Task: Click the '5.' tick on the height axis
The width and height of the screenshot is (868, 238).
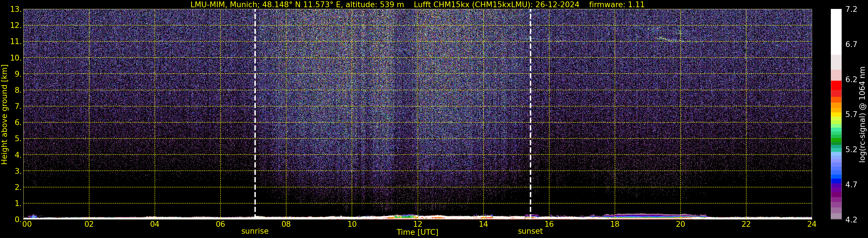Action: (x=18, y=139)
